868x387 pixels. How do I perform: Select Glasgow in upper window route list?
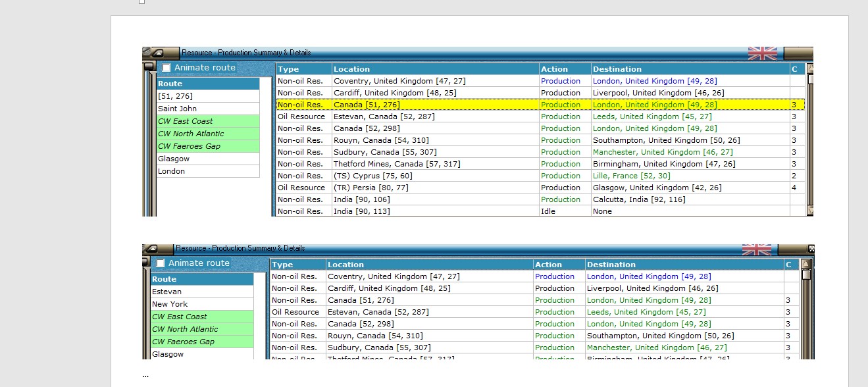click(208, 159)
